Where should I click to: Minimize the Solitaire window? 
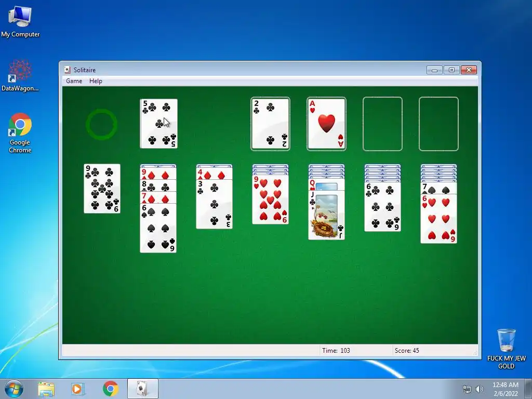click(434, 70)
